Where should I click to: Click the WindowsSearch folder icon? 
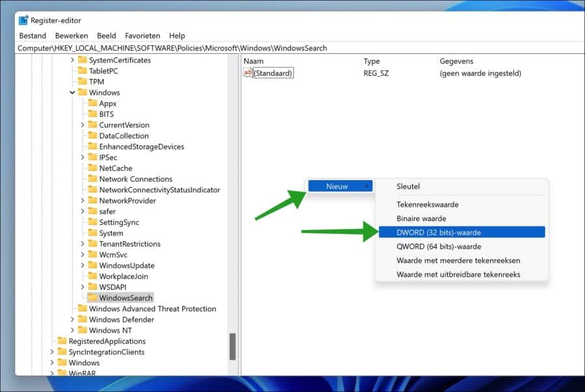click(92, 298)
